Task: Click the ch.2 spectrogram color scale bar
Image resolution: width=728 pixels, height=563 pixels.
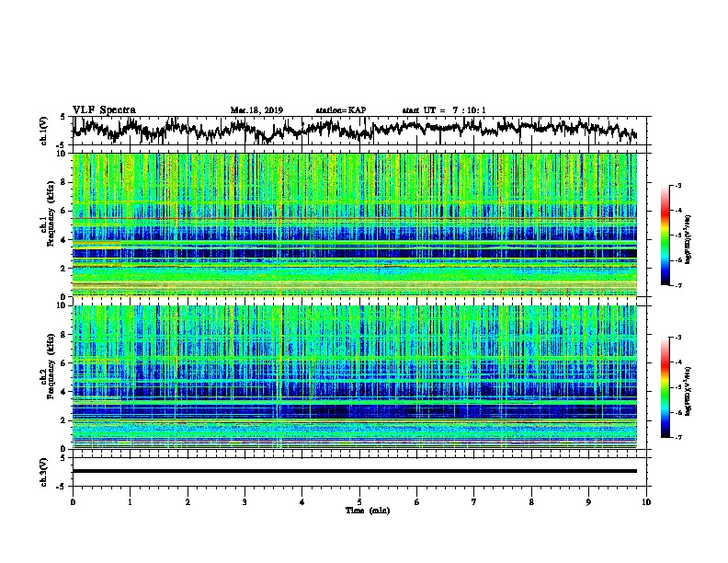Action: tap(665, 387)
